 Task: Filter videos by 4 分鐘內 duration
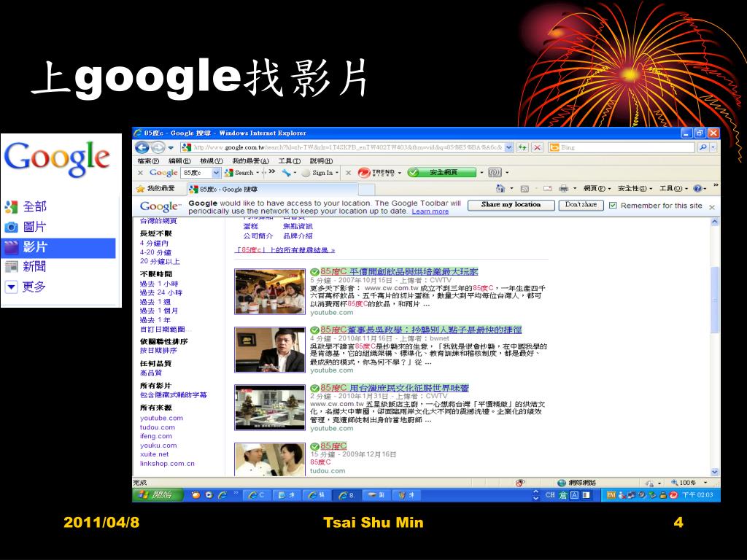[x=154, y=243]
